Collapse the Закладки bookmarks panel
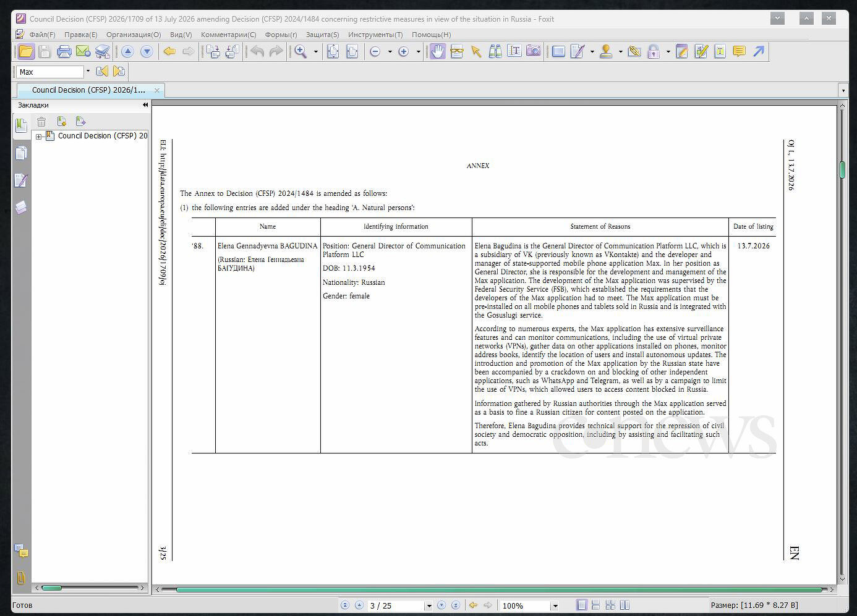Screen dimensions: 857x616 (x=145, y=105)
